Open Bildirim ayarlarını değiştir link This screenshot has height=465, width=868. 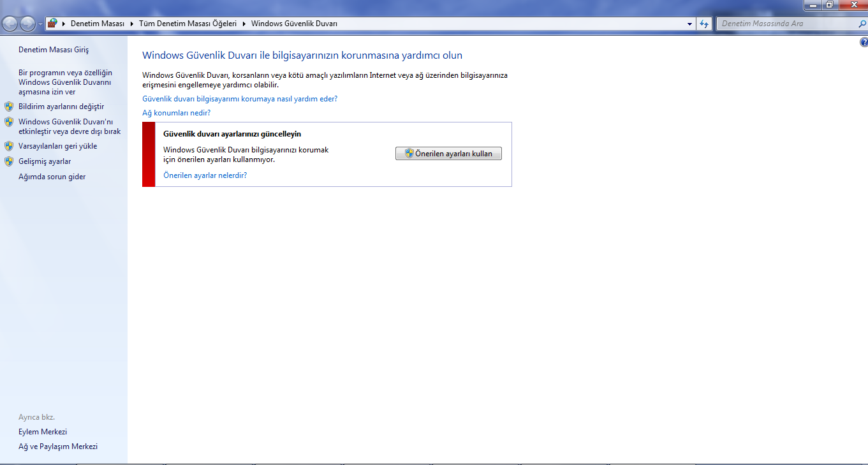61,107
